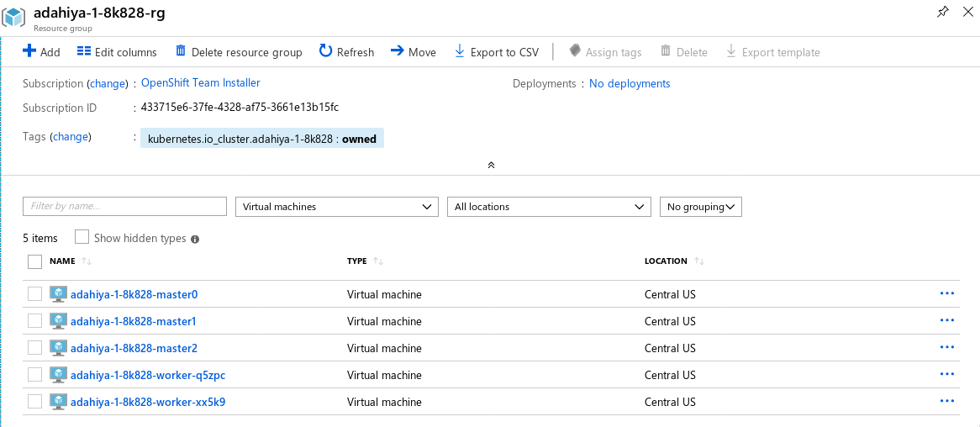Screen dimensions: 980x427
Task: Open adahiya-1-8k828-master1 virtual machine
Action: click(134, 321)
